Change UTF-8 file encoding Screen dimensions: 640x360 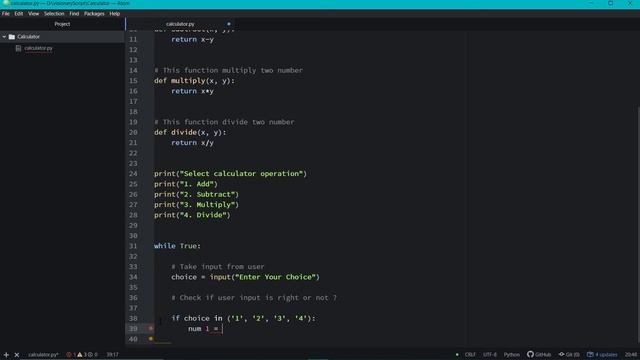tap(490, 355)
